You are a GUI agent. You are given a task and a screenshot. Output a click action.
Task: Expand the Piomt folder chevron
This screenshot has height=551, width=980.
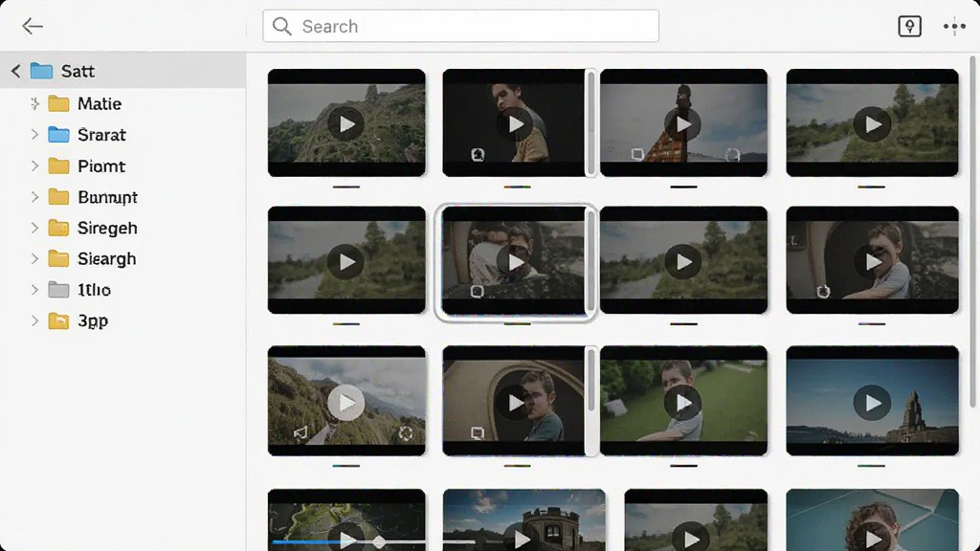(35, 165)
